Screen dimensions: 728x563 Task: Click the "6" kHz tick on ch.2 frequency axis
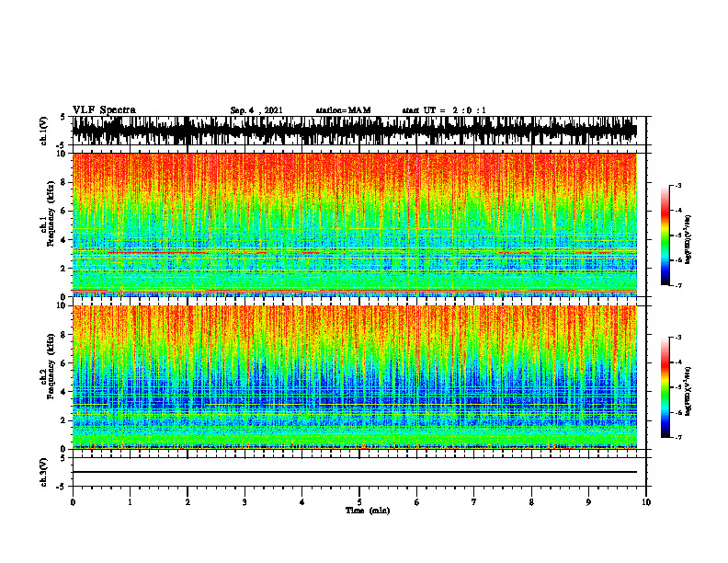pos(63,362)
